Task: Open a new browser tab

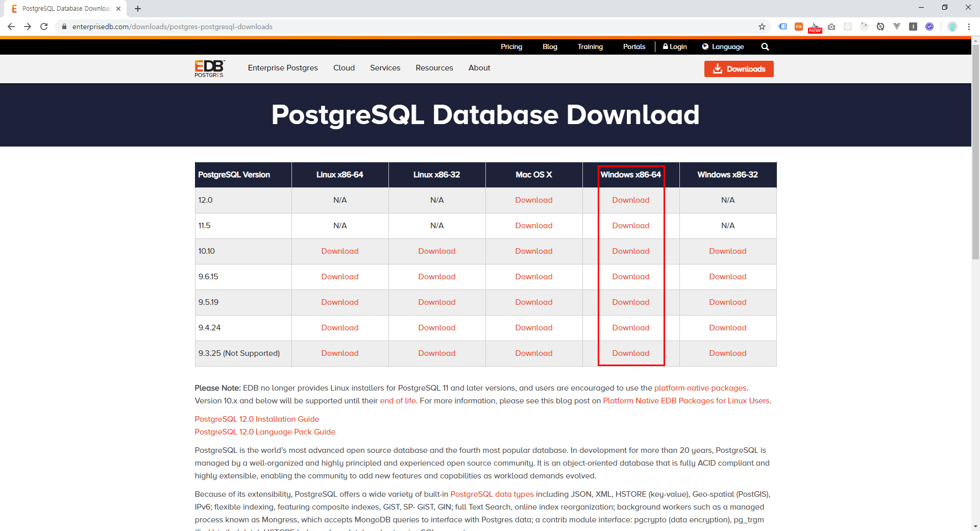Action: [x=138, y=9]
